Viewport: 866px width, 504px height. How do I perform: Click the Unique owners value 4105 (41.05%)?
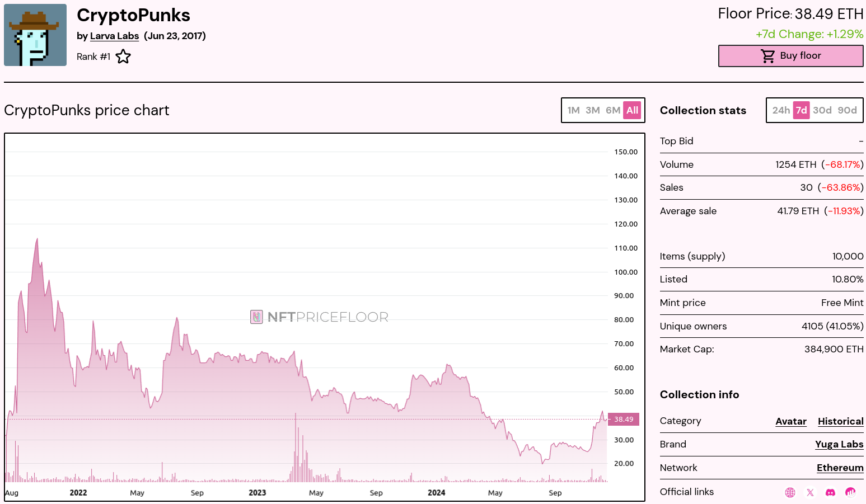point(832,326)
